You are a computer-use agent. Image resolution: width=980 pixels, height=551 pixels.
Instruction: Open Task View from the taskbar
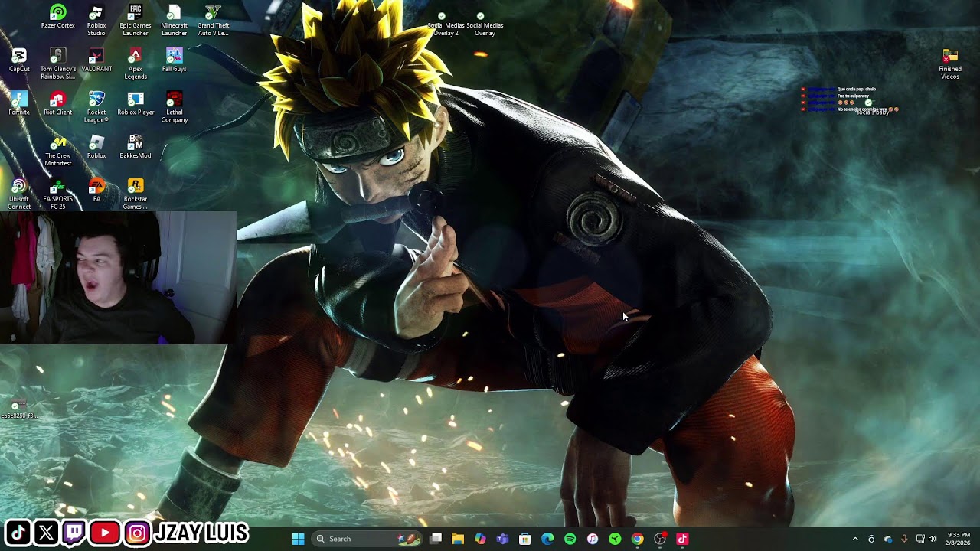coord(436,539)
